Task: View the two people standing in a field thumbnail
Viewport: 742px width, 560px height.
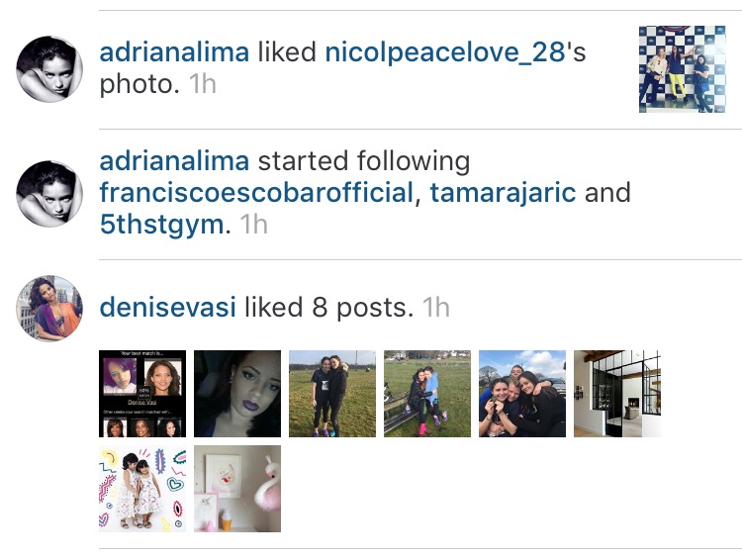Action: [x=332, y=394]
